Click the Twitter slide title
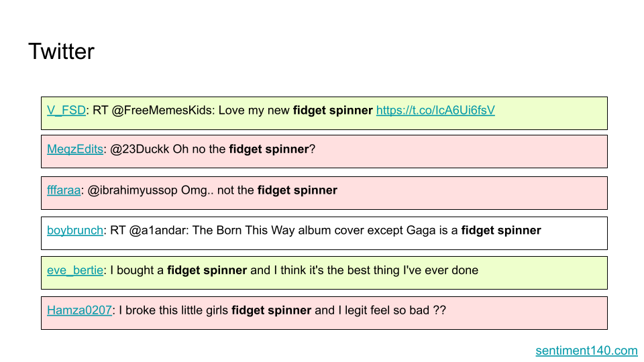 click(61, 52)
